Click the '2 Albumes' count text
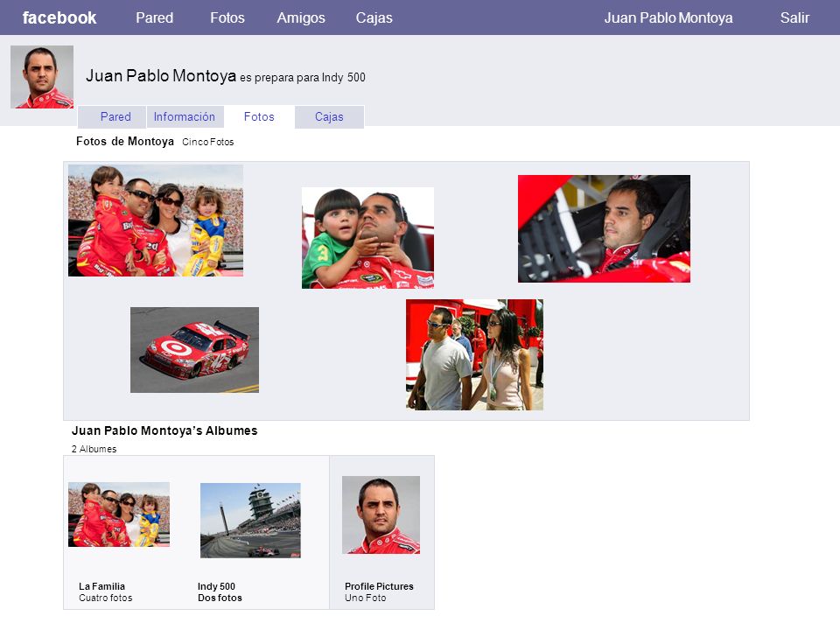Image resolution: width=840 pixels, height=630 pixels. [x=94, y=449]
